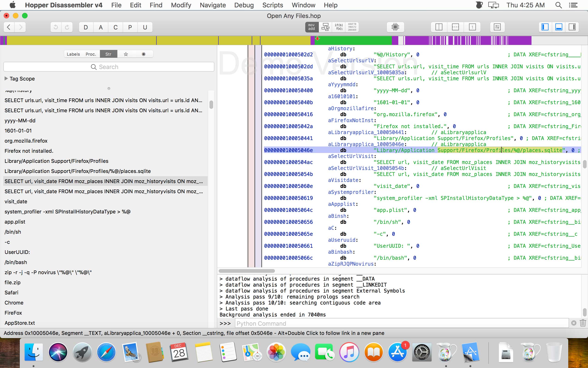Viewport: 588px width, 368px height.
Task: Mark as undefined with the U button
Action: click(145, 27)
